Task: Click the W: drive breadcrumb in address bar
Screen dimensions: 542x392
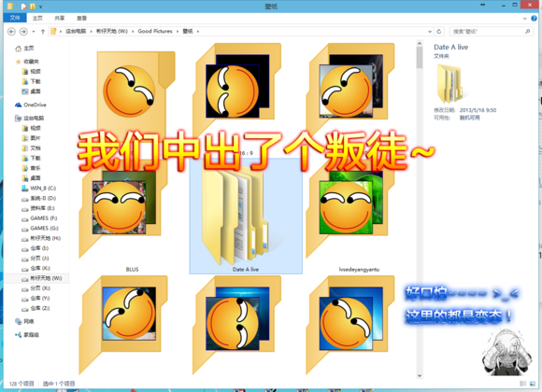Action: [x=111, y=31]
